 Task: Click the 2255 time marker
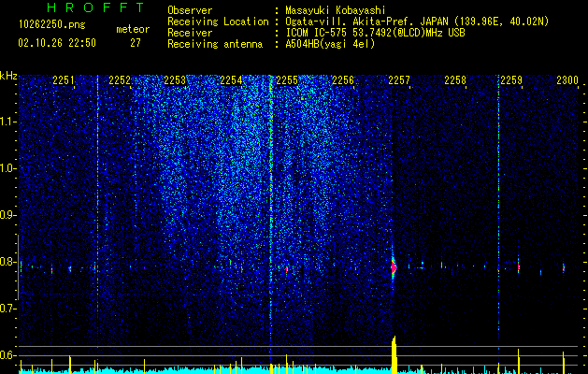(287, 80)
